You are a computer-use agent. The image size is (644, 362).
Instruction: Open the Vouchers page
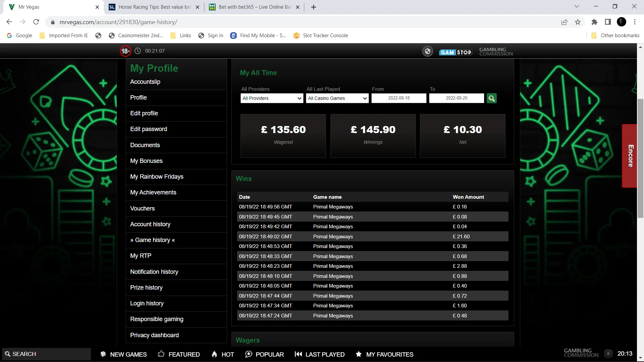click(143, 208)
